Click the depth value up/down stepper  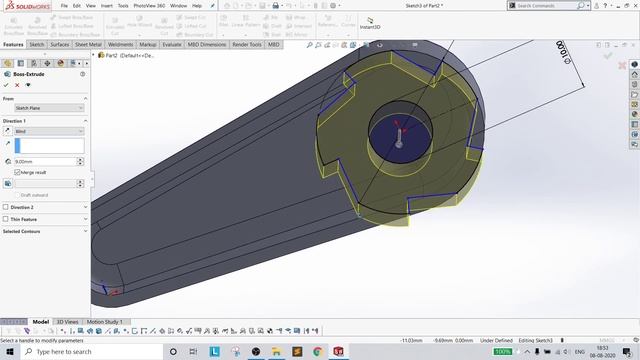pyautogui.click(x=80, y=161)
